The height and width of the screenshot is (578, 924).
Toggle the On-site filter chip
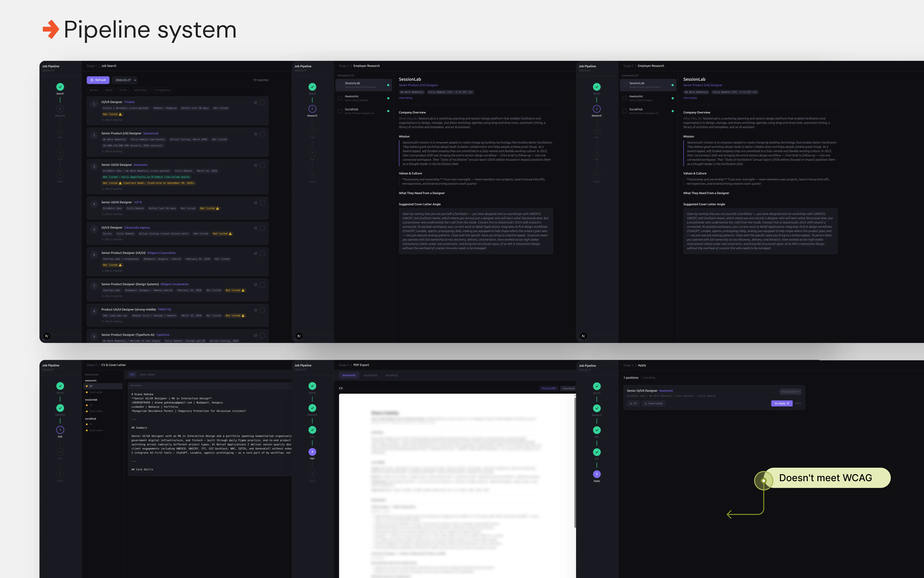point(123,90)
